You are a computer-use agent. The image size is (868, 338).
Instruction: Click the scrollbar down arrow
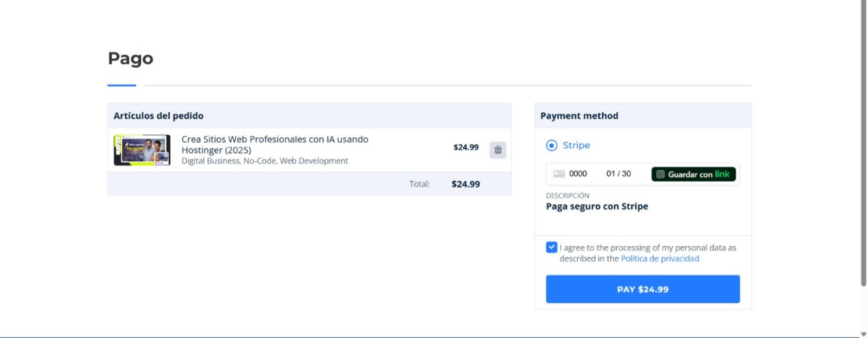click(863, 334)
